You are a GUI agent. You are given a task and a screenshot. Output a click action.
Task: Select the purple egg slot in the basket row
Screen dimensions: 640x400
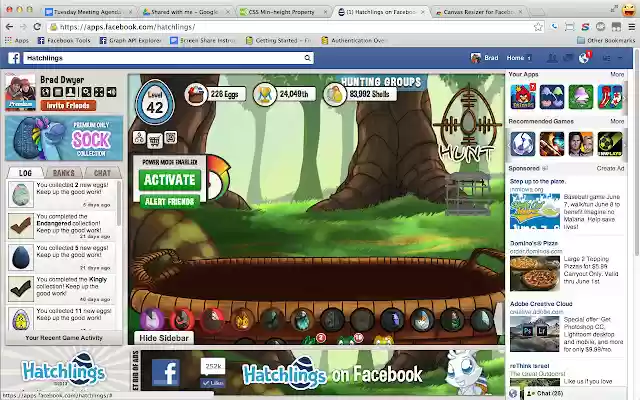152,319
